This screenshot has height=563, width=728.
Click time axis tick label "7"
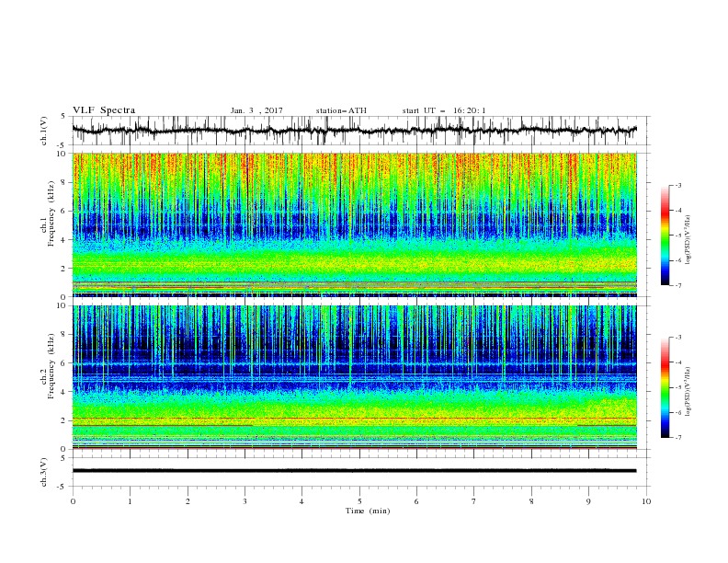[474, 501]
